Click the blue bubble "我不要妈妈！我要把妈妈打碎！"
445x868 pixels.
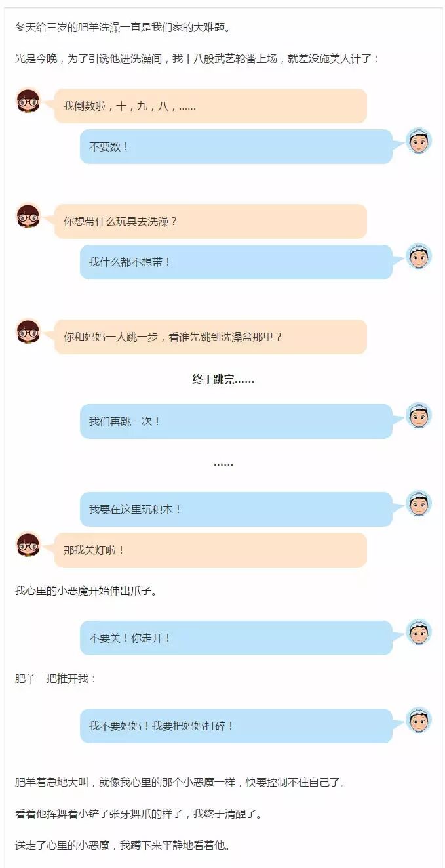(x=236, y=726)
